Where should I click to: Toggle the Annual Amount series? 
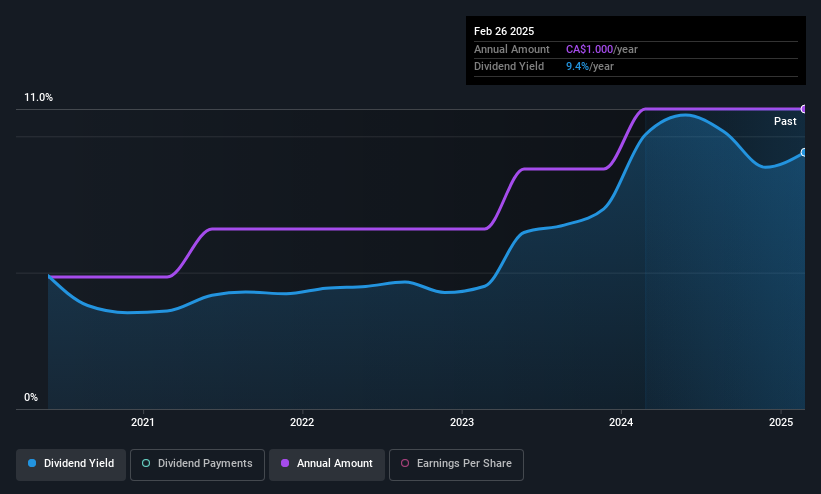pyautogui.click(x=327, y=464)
